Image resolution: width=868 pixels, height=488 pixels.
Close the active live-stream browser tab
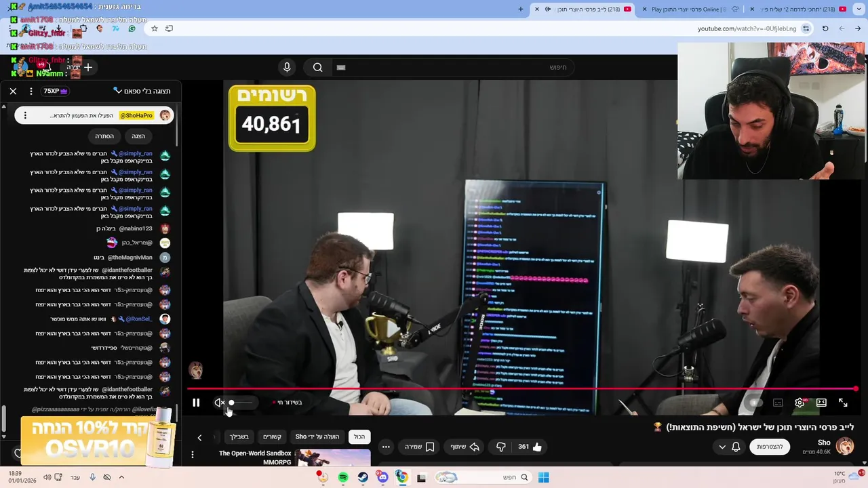(x=537, y=9)
